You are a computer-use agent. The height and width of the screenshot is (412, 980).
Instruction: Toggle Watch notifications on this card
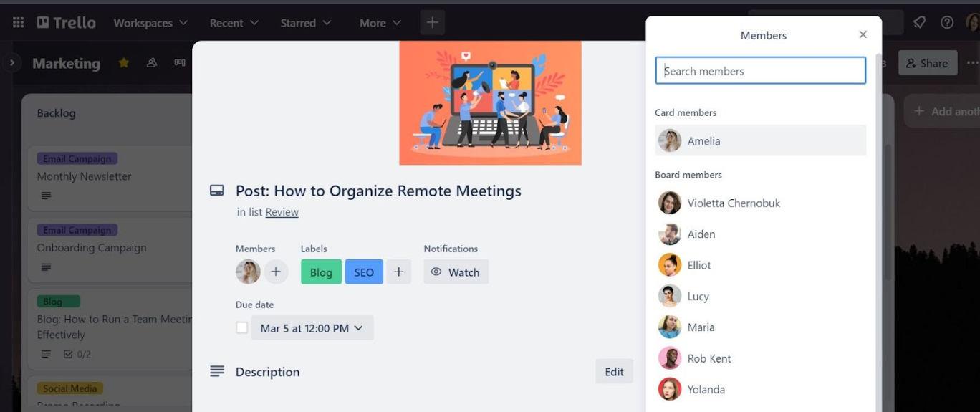point(456,272)
